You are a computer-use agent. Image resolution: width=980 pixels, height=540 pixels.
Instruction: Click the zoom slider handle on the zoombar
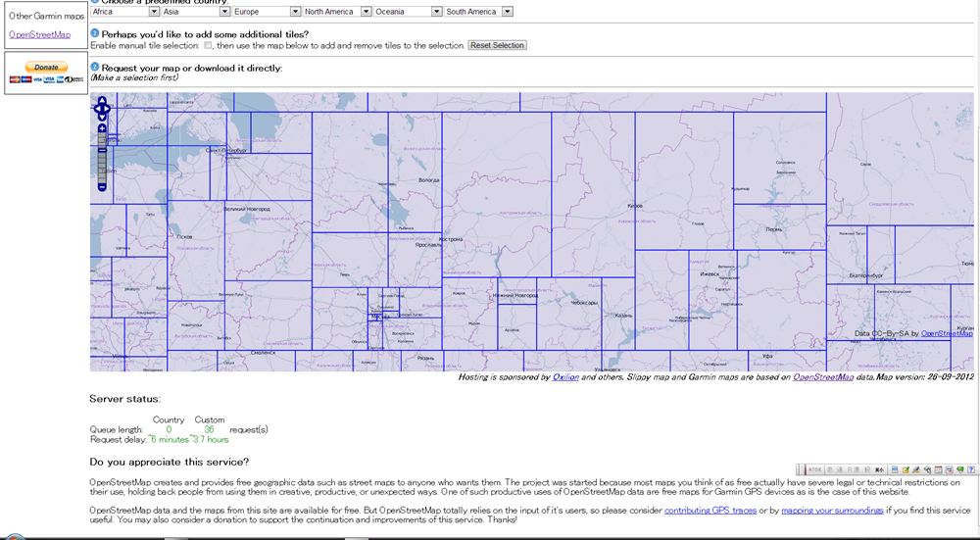(x=102, y=150)
